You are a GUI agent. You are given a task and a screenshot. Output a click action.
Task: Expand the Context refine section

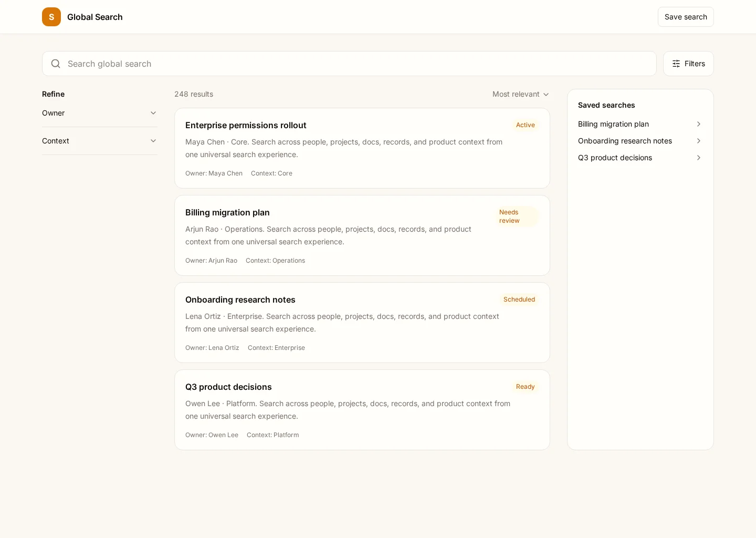coord(100,141)
